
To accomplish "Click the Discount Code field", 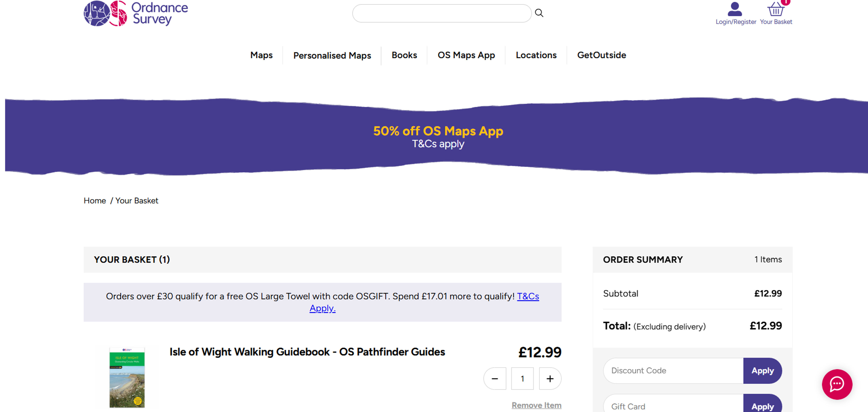I will pyautogui.click(x=673, y=371).
